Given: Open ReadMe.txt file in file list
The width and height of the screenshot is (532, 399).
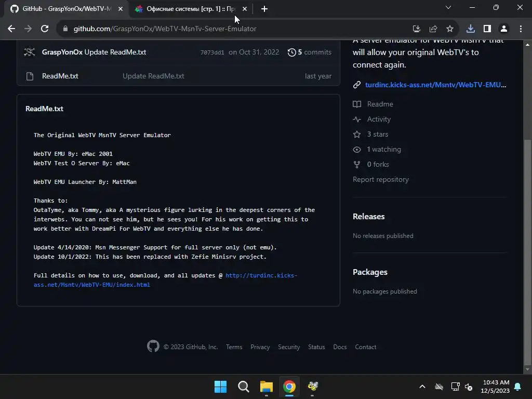Looking at the screenshot, I should pyautogui.click(x=60, y=76).
